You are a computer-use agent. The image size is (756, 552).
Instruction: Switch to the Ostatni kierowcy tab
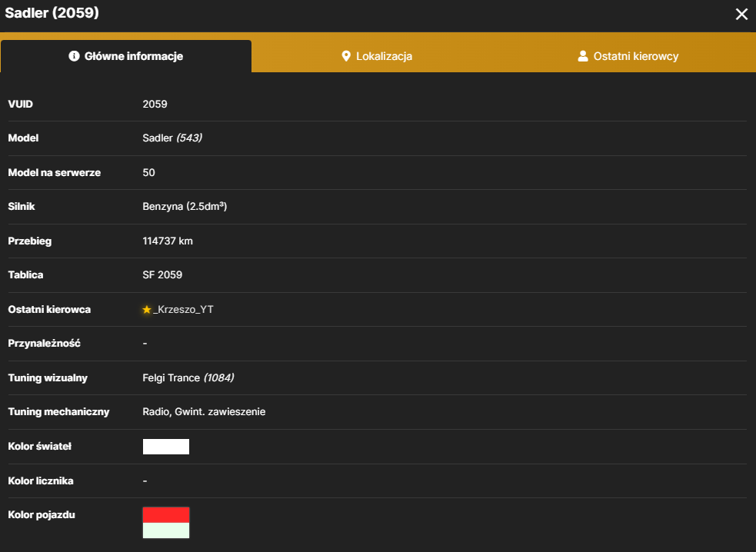click(x=628, y=56)
